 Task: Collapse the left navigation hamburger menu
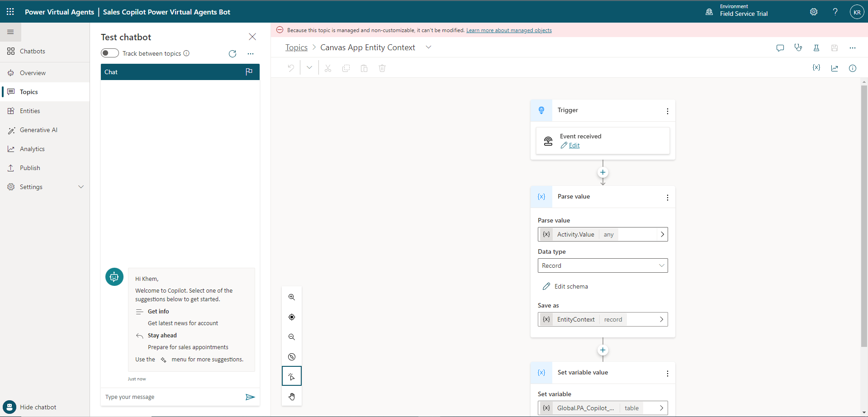pos(10,32)
